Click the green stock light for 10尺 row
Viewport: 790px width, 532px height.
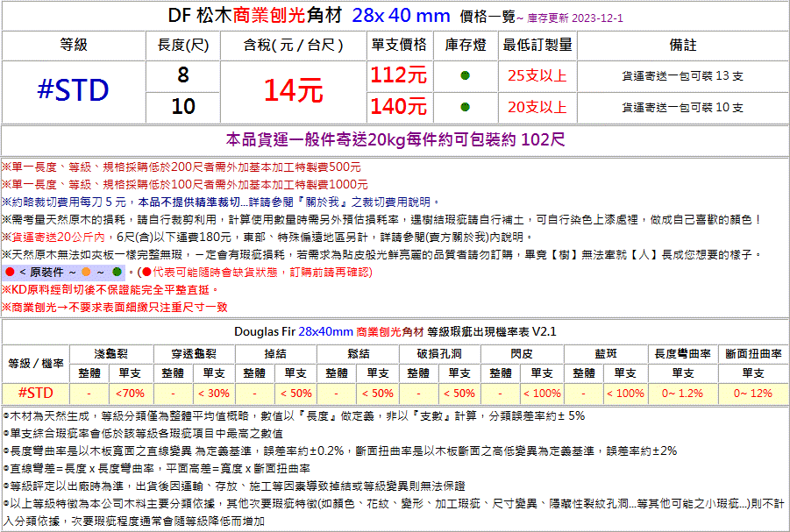pyautogui.click(x=465, y=107)
